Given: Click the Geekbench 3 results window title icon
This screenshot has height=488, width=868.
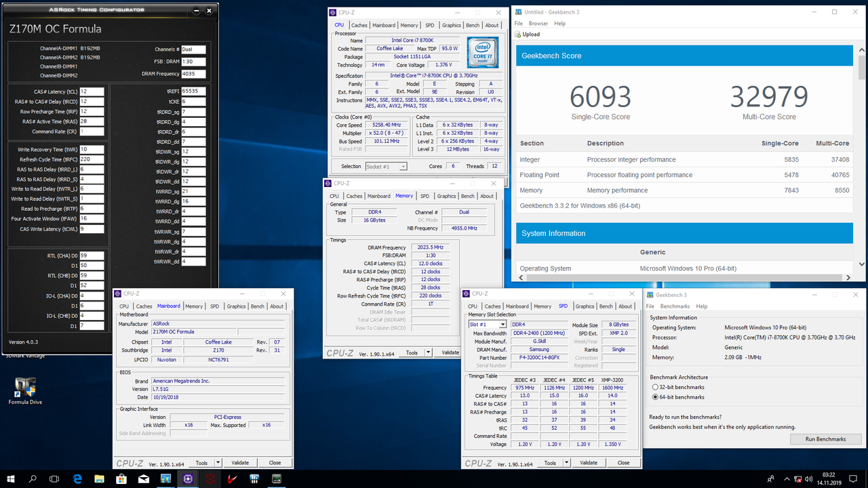Looking at the screenshot, I should coord(519,12).
